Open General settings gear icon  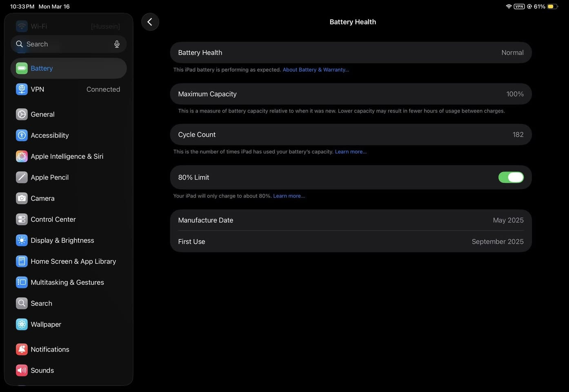(x=22, y=114)
